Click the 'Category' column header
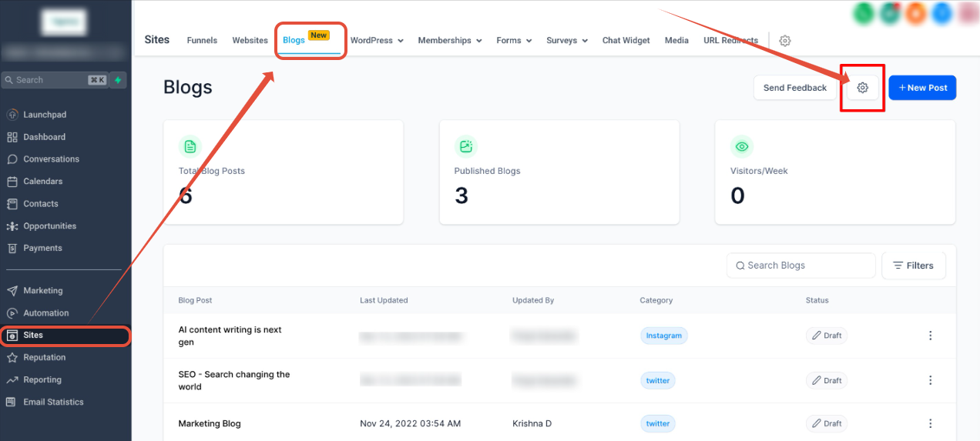This screenshot has width=980, height=441. [656, 300]
